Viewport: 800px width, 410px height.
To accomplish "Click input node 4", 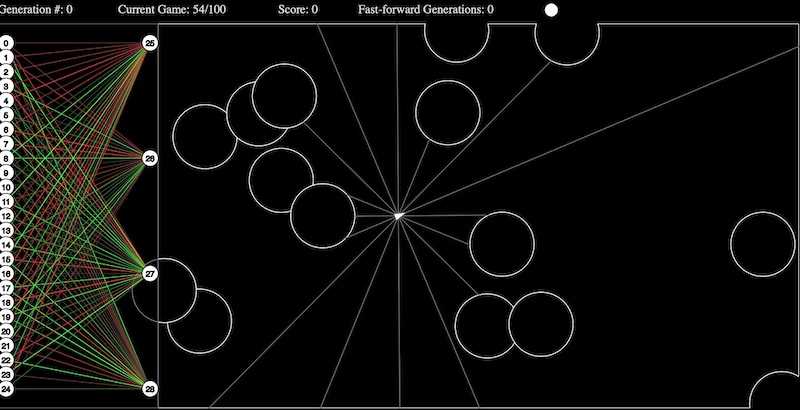I will pos(6,101).
